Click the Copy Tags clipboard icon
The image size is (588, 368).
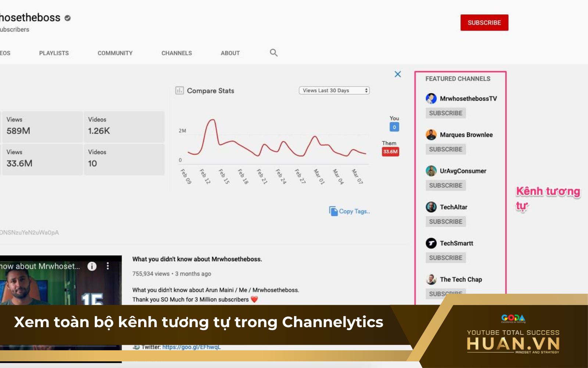[333, 211]
